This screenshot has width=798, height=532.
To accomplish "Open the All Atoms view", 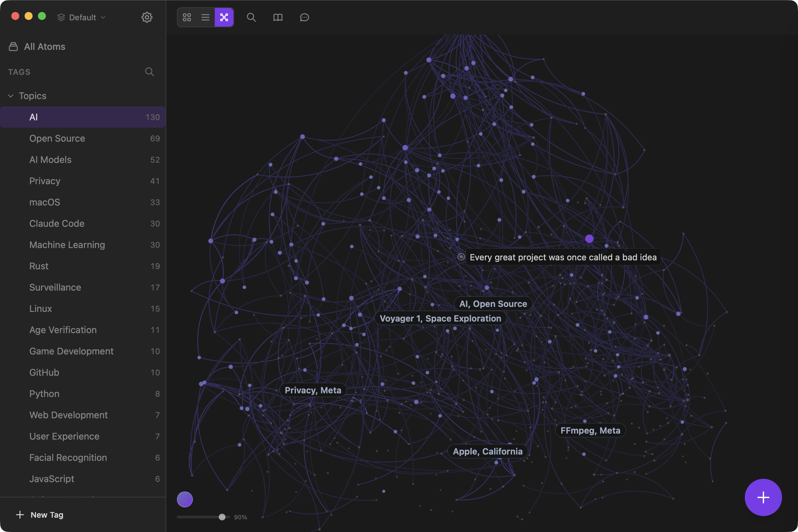I will click(x=45, y=47).
